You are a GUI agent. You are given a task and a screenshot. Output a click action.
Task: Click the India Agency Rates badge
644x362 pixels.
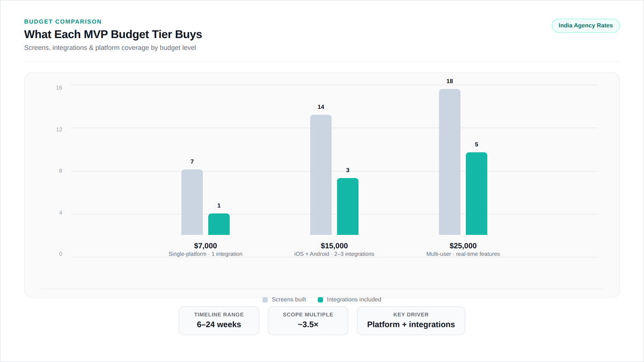point(586,26)
